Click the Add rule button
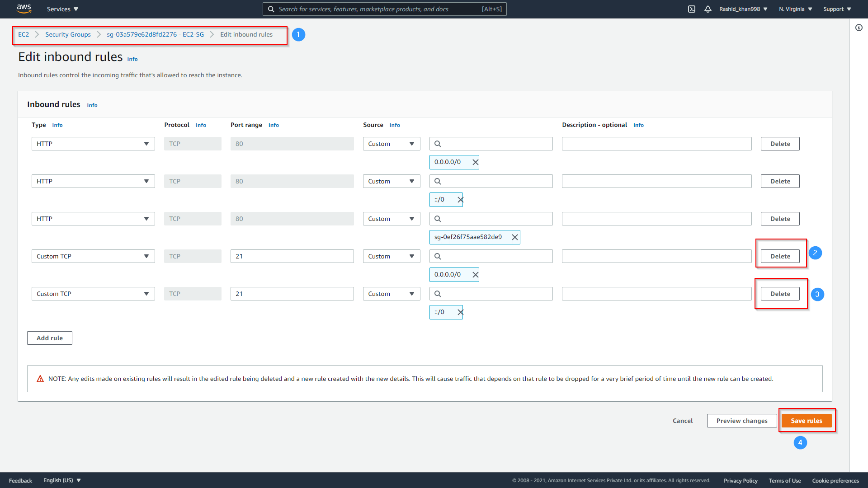Viewport: 868px width, 488px height. (50, 338)
